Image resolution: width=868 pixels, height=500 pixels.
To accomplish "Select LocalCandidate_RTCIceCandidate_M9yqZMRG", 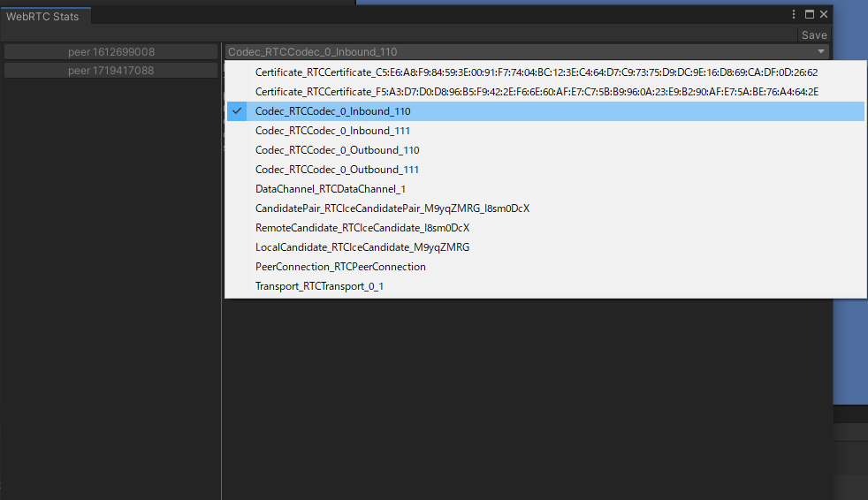I will tap(362, 247).
